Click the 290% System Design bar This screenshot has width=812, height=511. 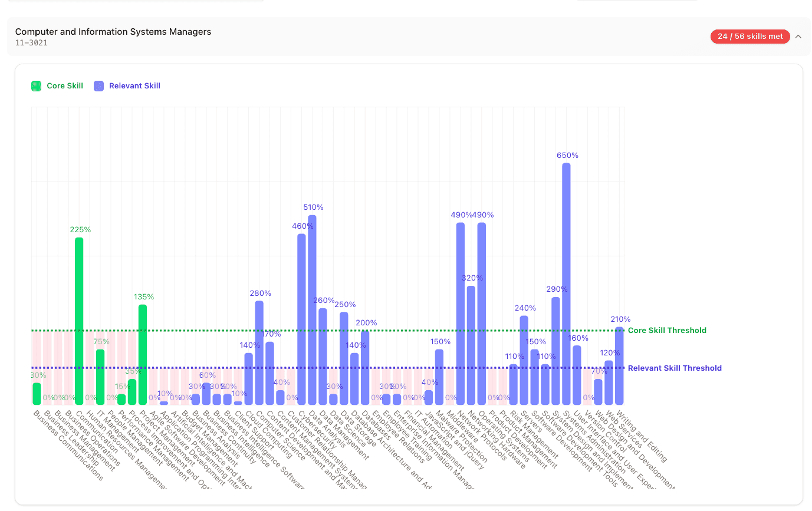pyautogui.click(x=554, y=348)
